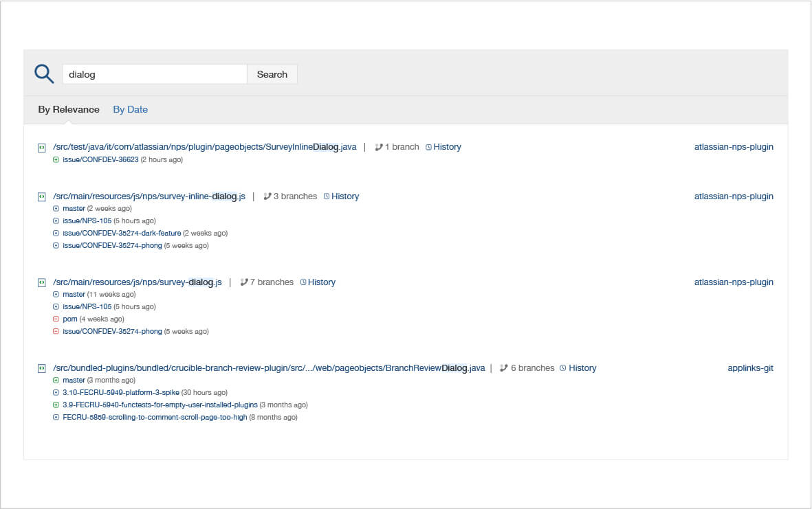Open the applinks-git repository link
The width and height of the screenshot is (812, 509).
(x=750, y=368)
